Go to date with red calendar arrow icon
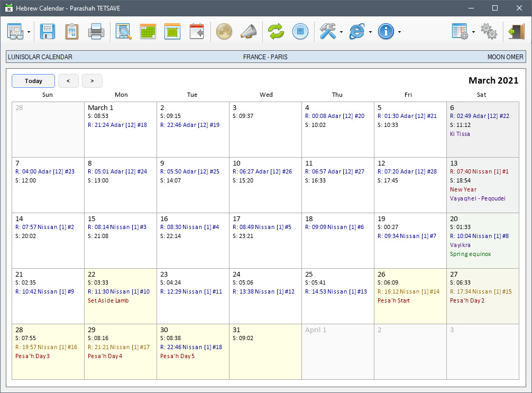This screenshot has height=393, width=532. 197,32
